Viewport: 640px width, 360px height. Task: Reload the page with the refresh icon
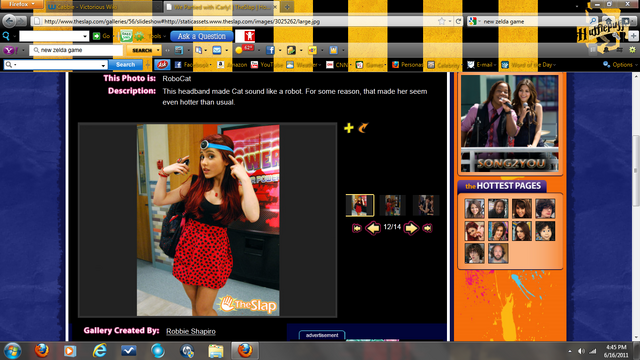click(458, 21)
